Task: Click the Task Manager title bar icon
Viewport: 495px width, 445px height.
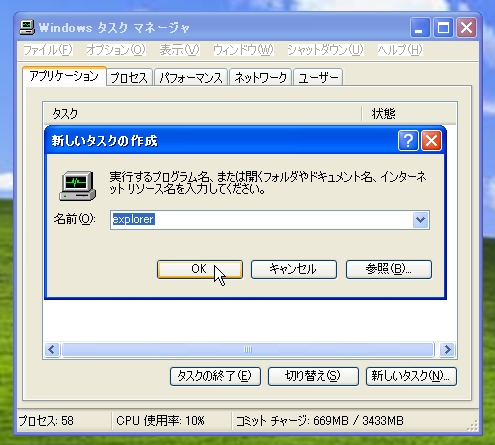Action: 27,28
